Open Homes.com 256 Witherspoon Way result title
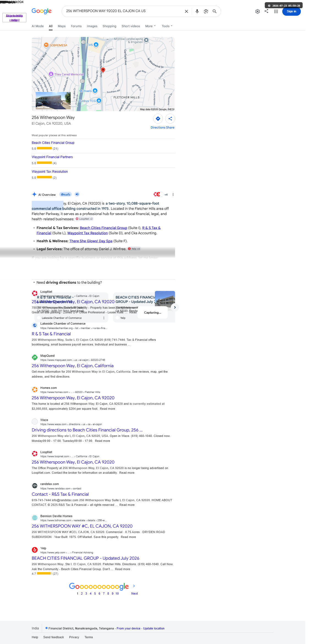The height and width of the screenshot is (644, 309). tap(73, 398)
